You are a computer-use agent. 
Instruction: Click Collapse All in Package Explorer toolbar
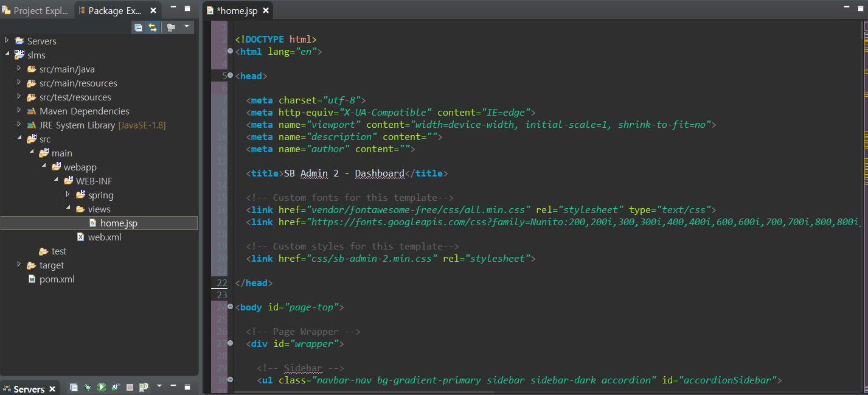139,27
